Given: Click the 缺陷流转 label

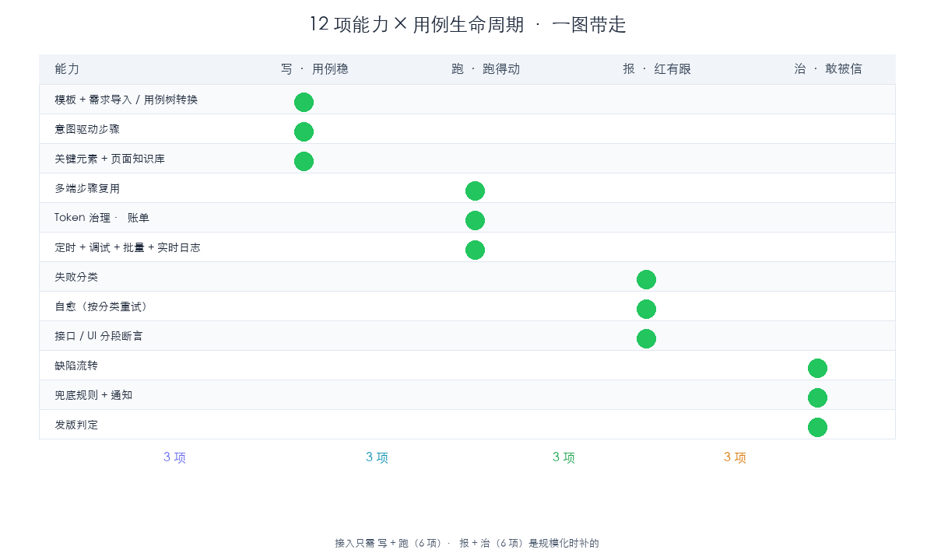Looking at the screenshot, I should (x=76, y=366).
